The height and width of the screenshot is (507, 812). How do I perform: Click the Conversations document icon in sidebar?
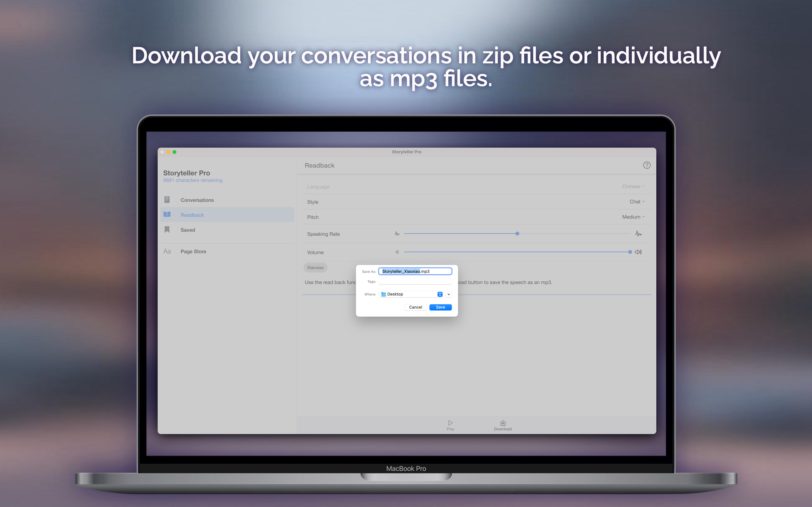pos(167,200)
